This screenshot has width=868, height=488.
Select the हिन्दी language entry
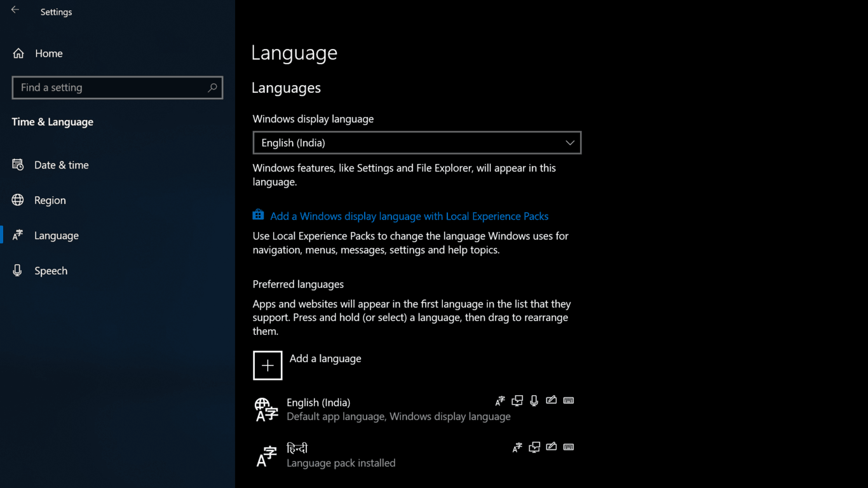(417, 456)
